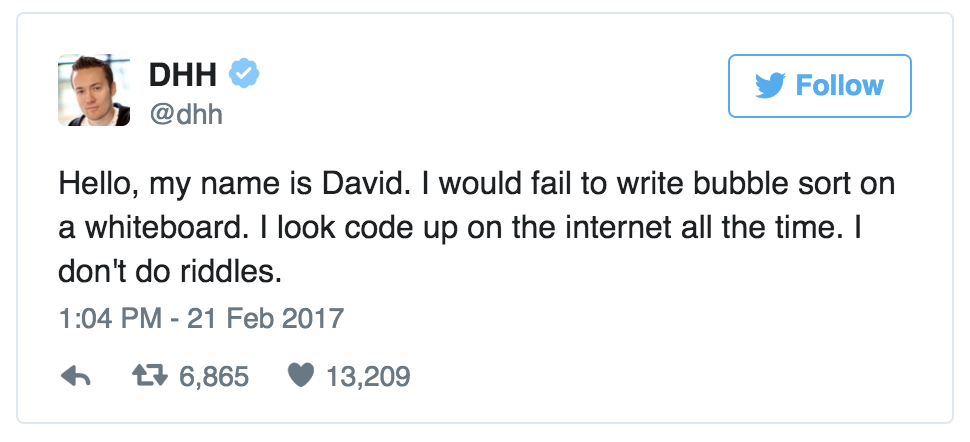Screen dimensions: 970x442
Task: Click the phrase 'don't do riddles.'
Action: point(170,272)
